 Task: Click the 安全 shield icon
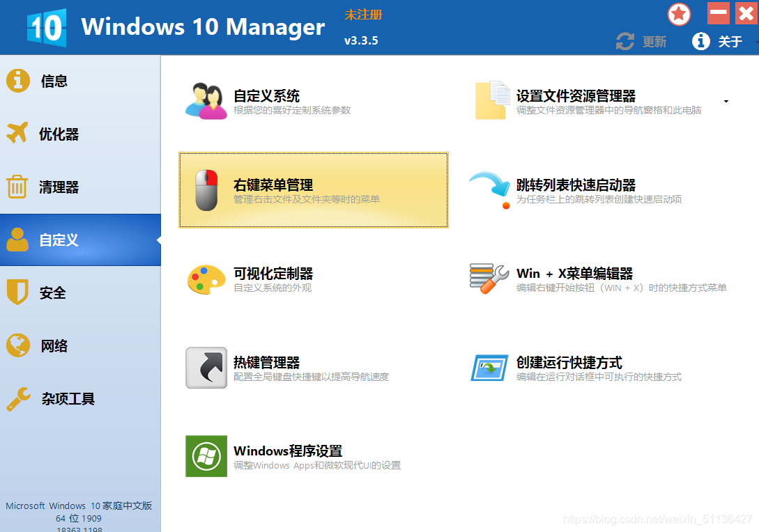click(17, 292)
